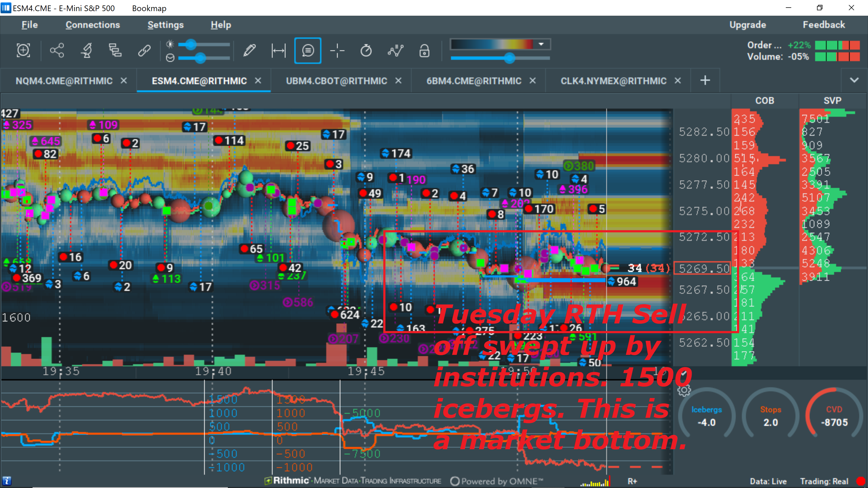Click the stacked layers hierarchy icon

(115, 50)
